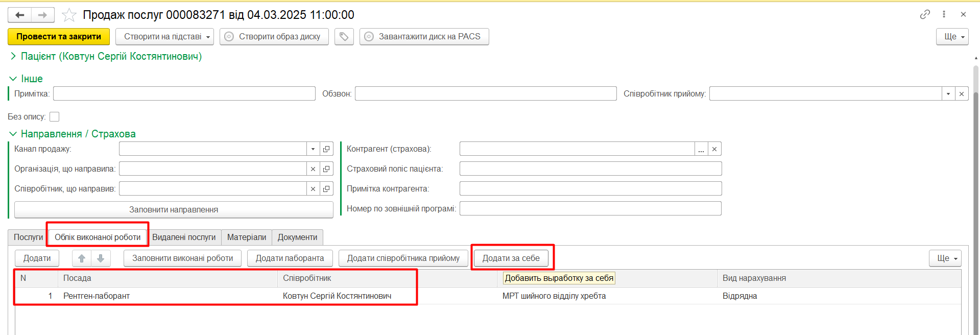This screenshot has height=335, width=980.
Task: Click the back navigation arrow
Action: 20,15
